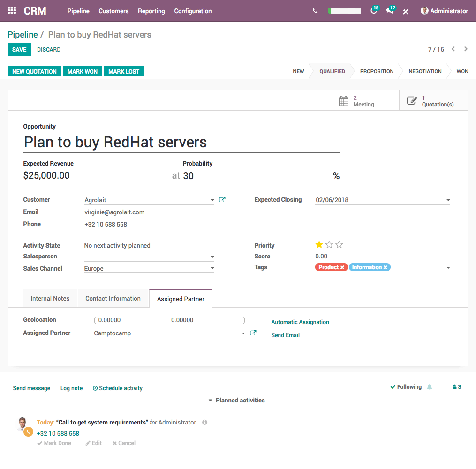Trigger Automatic Assignation of partner
Screen dimensions: 476x469
[x=300, y=322]
